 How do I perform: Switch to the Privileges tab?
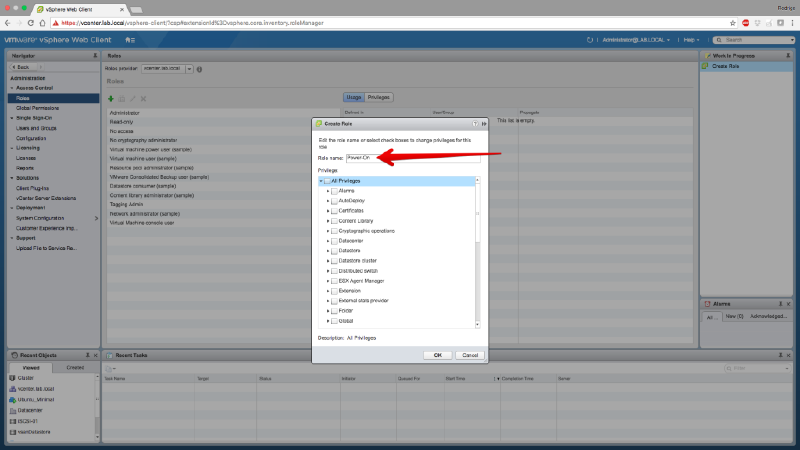tap(379, 97)
